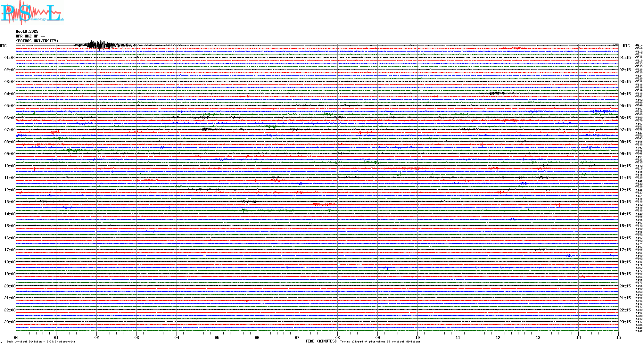The image size is (644, 346).
Task: Click the 04:15 right-side time label
Action: pyautogui.click(x=625, y=94)
